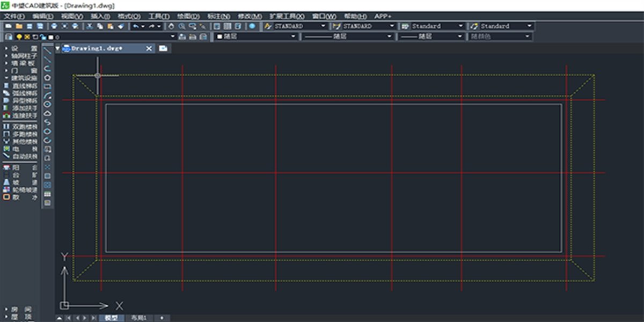Select the Ellipse draw tool
This screenshot has height=322, width=644.
[48, 131]
